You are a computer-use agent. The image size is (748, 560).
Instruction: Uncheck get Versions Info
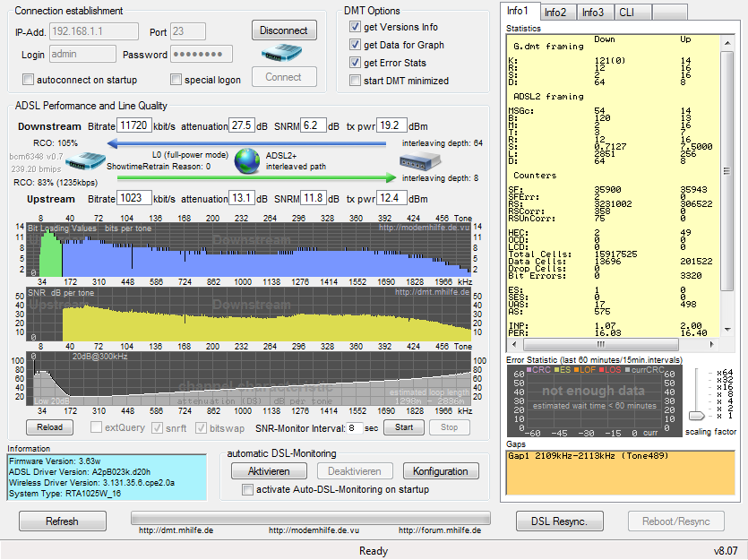tap(355, 27)
